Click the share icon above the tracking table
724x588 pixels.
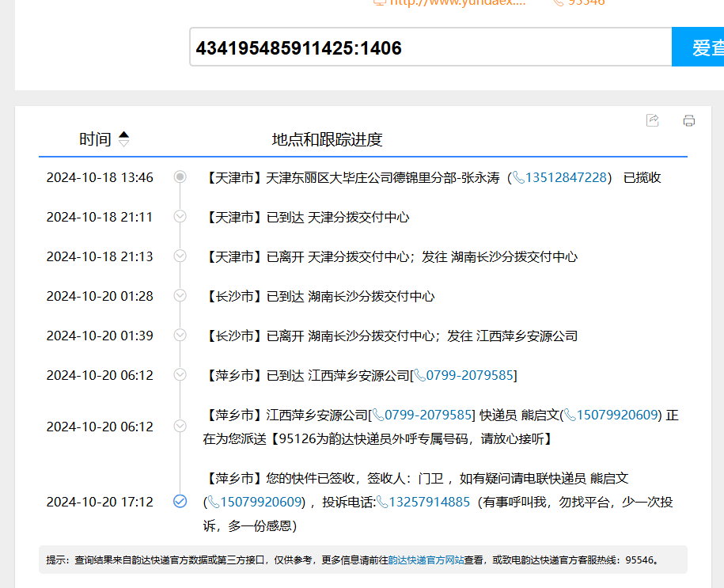(x=653, y=120)
